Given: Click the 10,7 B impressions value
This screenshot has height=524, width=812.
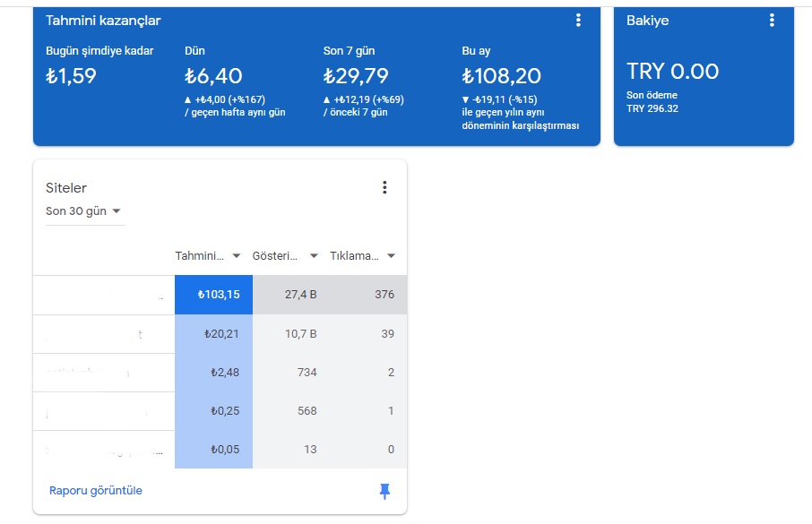Looking at the screenshot, I should 301,334.
